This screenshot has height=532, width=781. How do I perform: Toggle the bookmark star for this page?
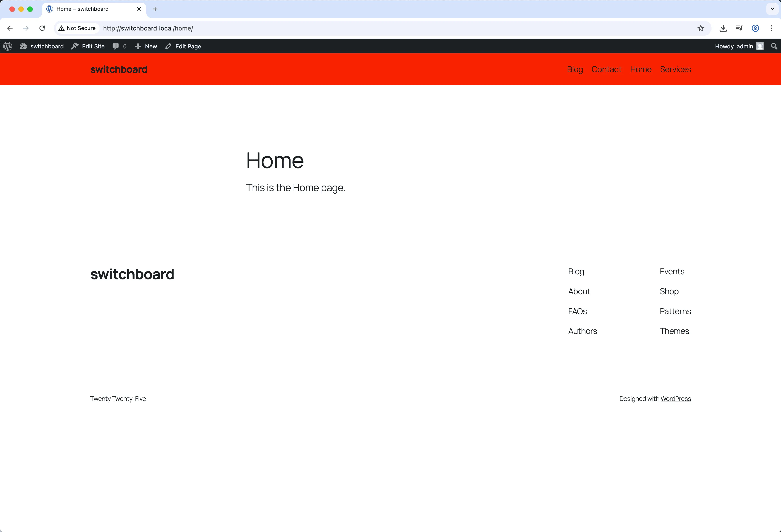[701, 28]
